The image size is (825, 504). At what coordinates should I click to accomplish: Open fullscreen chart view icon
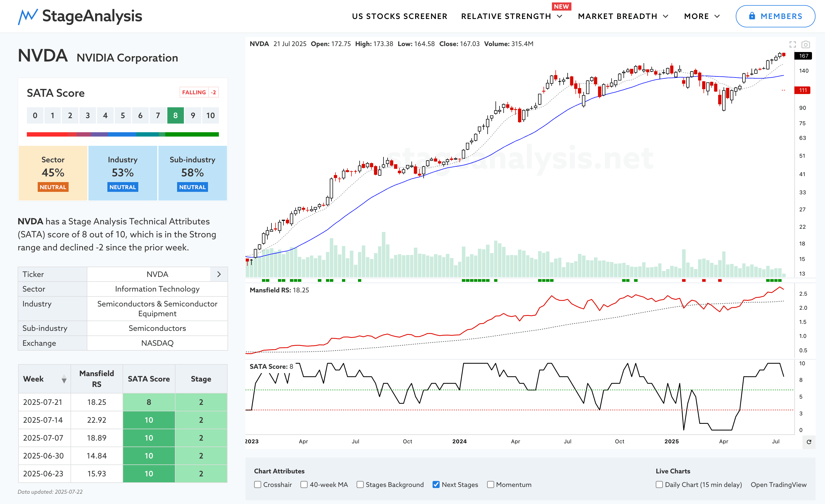pos(792,44)
